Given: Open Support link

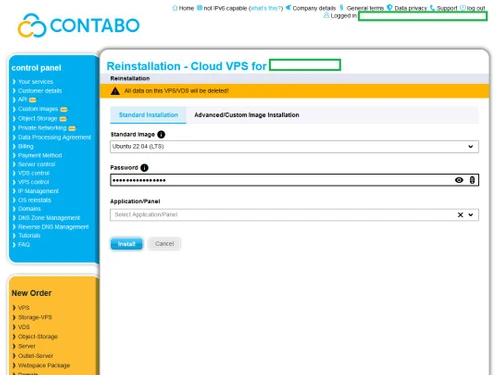Looking at the screenshot, I should tap(447, 8).
